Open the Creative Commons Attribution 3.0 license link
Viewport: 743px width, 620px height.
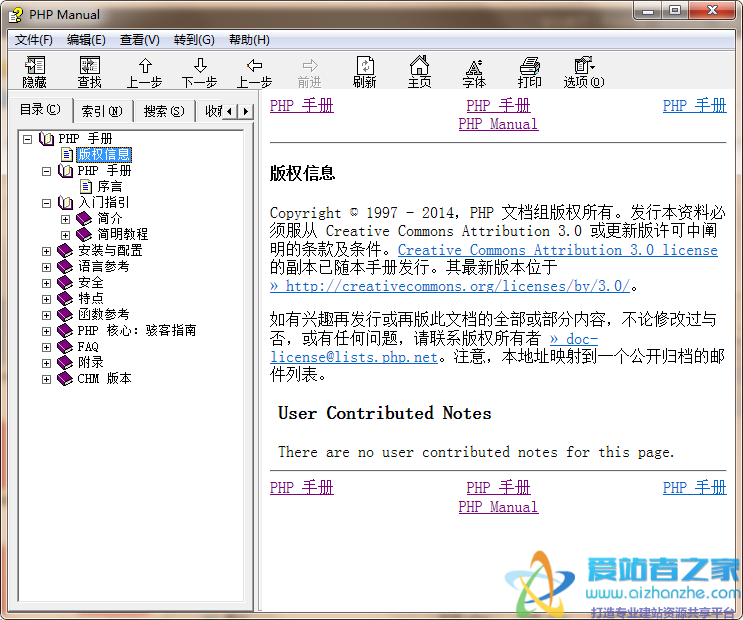point(558,250)
